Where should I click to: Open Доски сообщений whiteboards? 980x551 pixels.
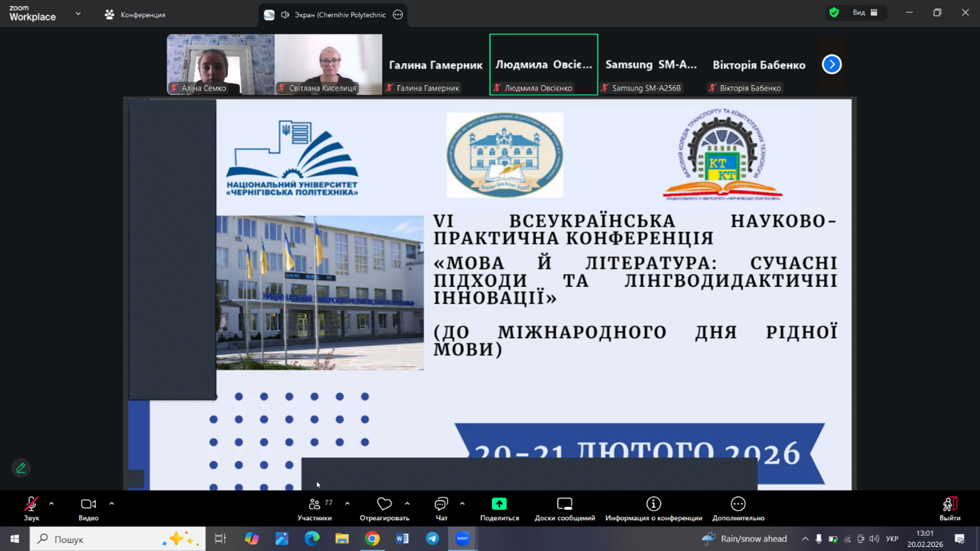pos(565,508)
